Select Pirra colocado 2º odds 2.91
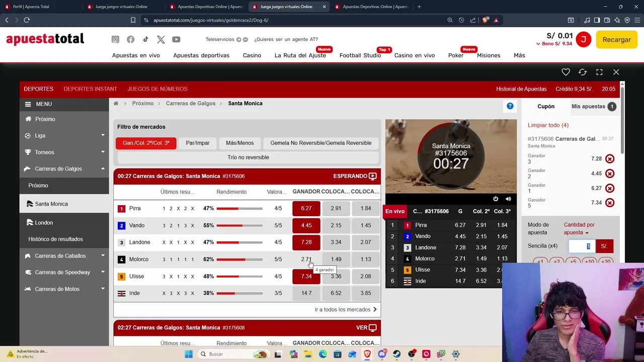The height and width of the screenshot is (362, 644). [x=336, y=208]
